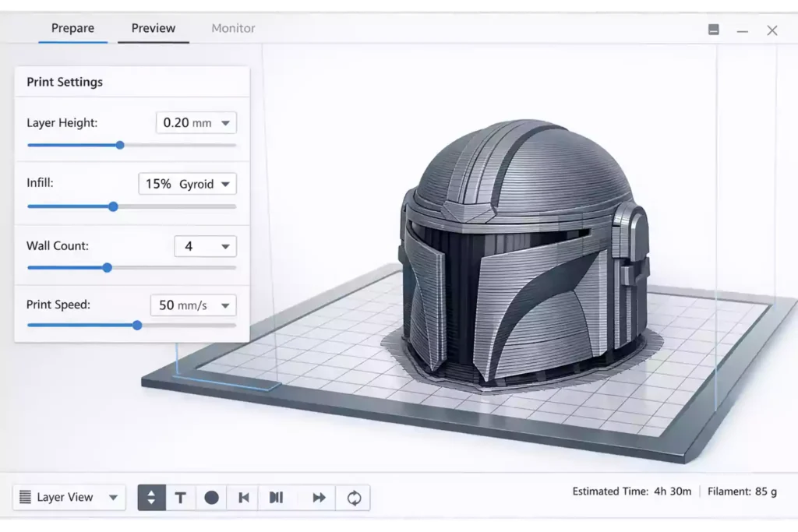The height and width of the screenshot is (532, 798).
Task: Click the Layer View list icon
Action: pos(26,497)
